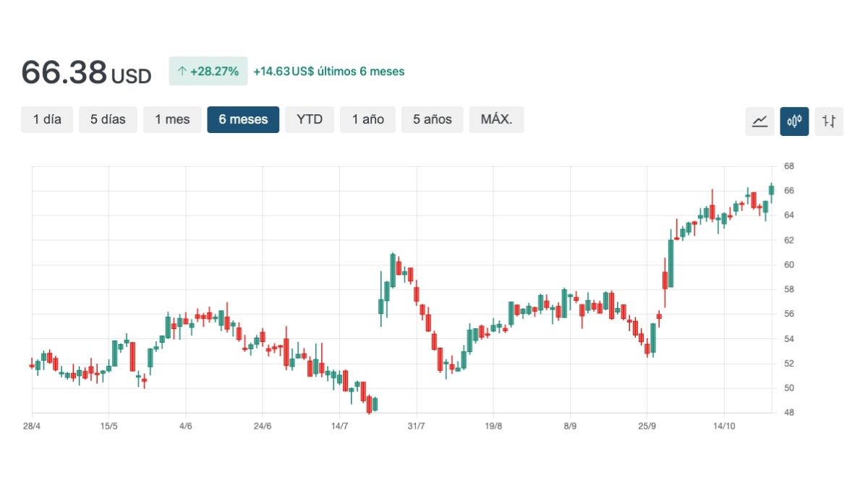868x488 pixels.
Task: Toggle the active 6 meses range
Action: click(x=243, y=119)
